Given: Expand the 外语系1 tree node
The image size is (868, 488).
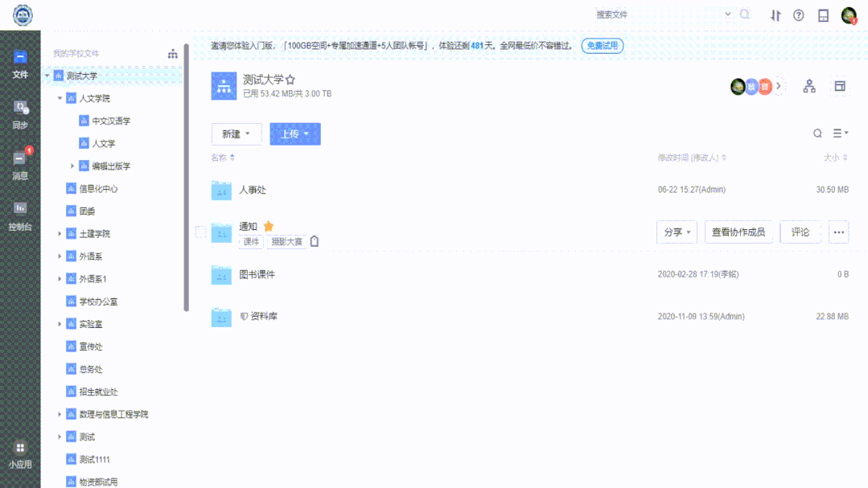Looking at the screenshot, I should point(60,279).
